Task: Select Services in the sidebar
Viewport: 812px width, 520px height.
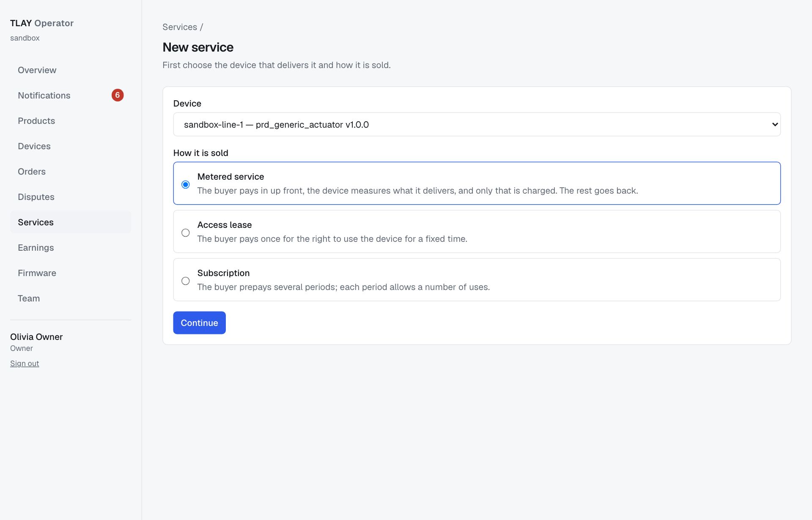Action: tap(71, 222)
